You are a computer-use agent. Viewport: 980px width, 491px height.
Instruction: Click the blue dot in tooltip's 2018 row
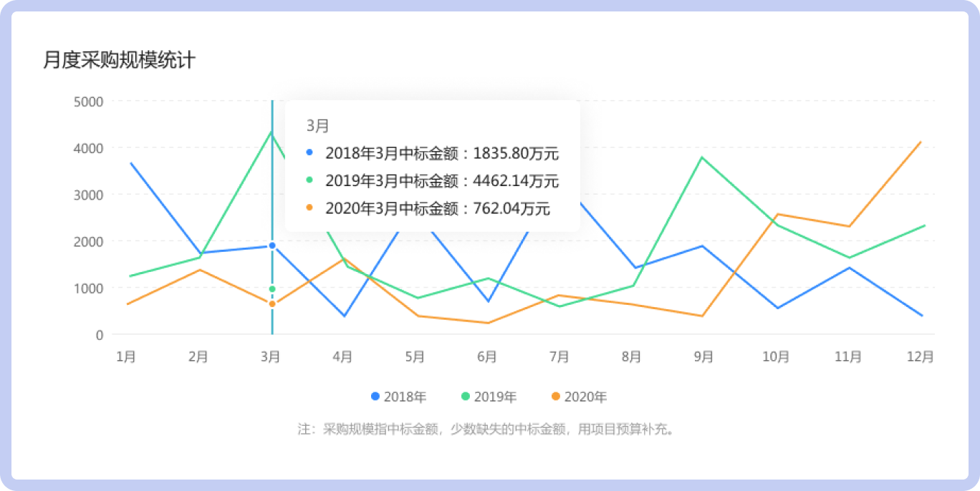pyautogui.click(x=307, y=154)
